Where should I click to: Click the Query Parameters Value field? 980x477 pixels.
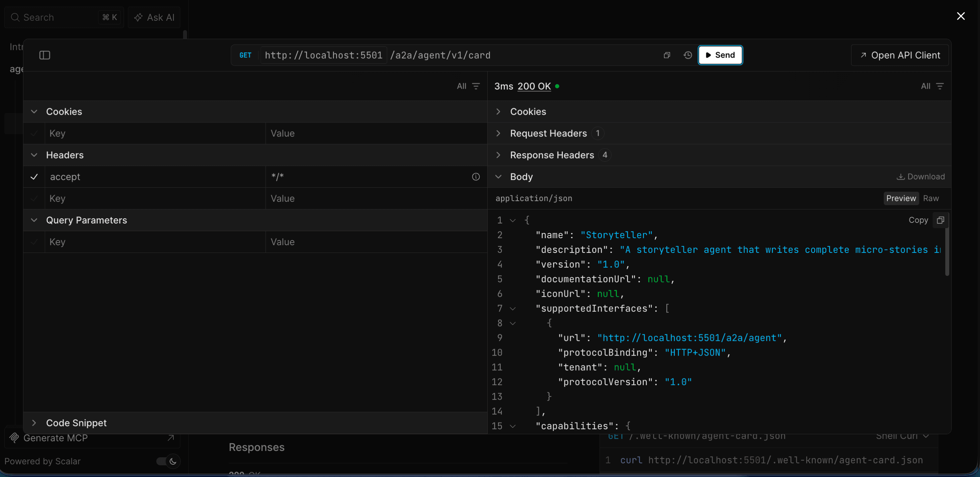pos(376,242)
